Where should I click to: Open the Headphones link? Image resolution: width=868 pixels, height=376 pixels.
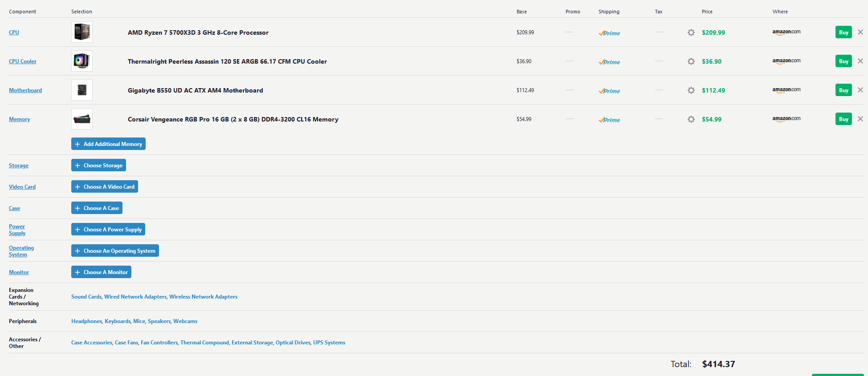86,321
